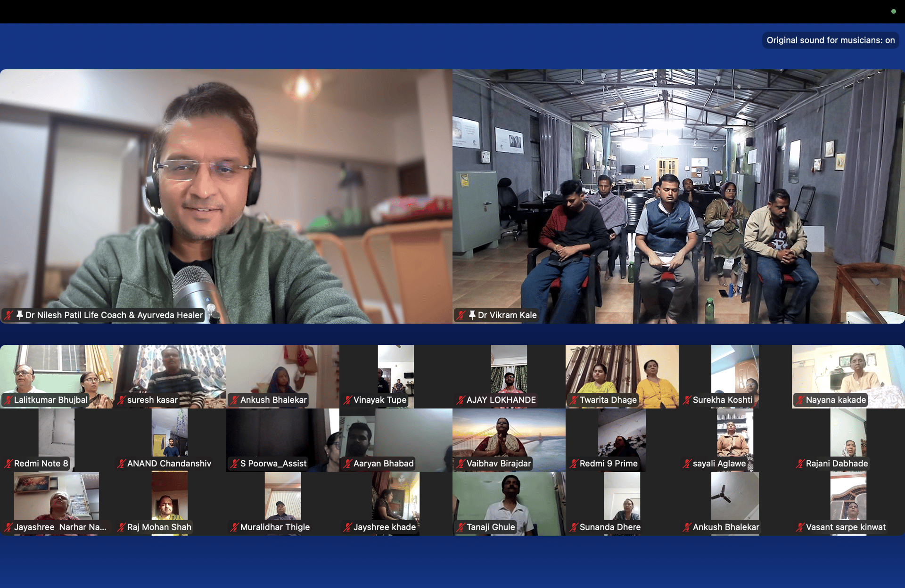905x588 pixels.
Task: Click the Original sound for musicians button
Action: point(830,40)
